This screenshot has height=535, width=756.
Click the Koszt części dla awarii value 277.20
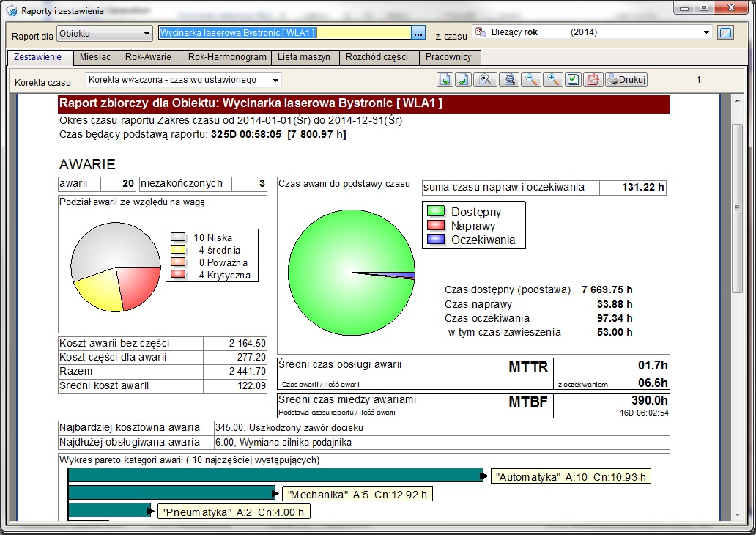pos(252,358)
